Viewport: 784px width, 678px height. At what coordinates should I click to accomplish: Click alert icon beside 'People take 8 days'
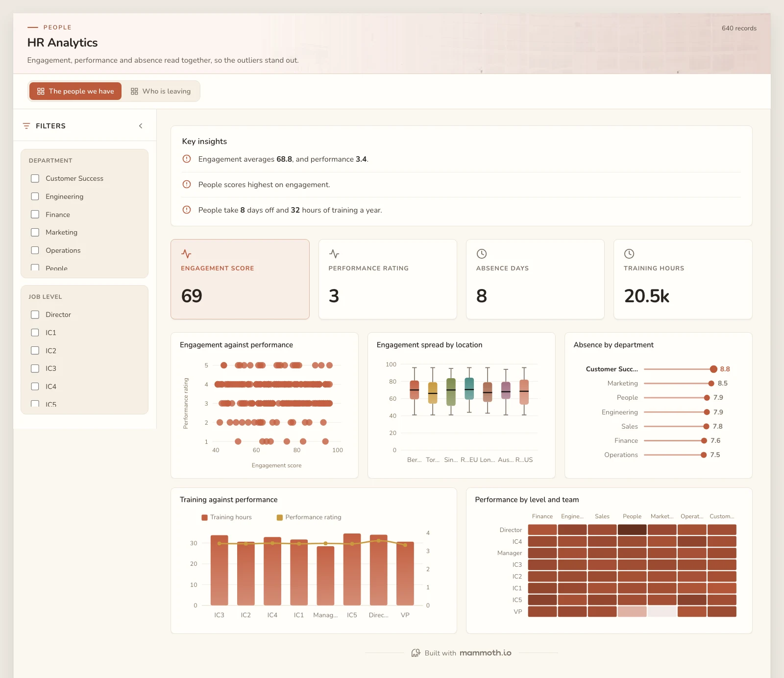pos(187,210)
